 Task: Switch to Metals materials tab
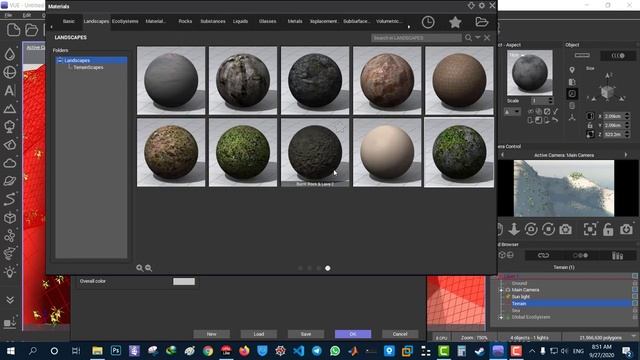[x=295, y=21]
